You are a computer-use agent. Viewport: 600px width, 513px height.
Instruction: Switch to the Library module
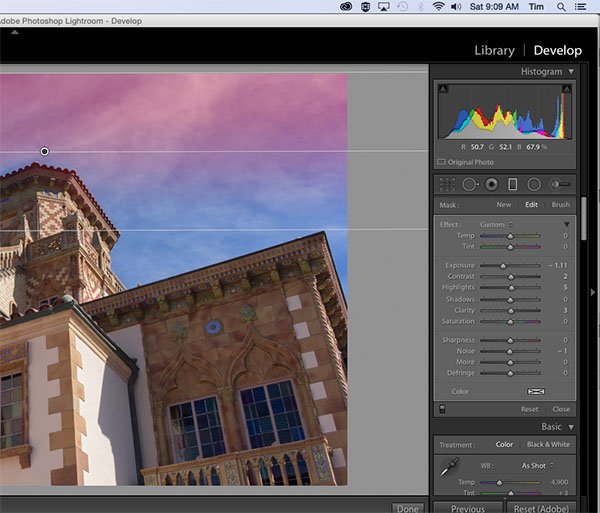[494, 50]
